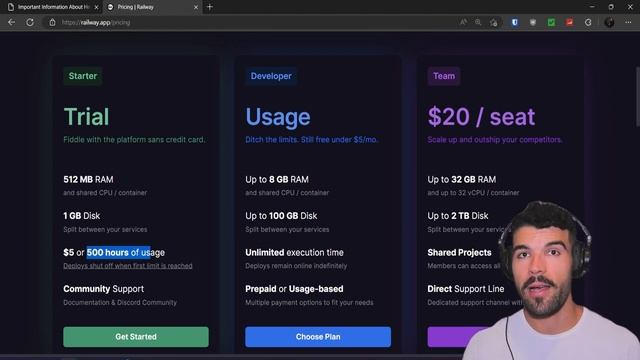
Task: View site info via the lock icon
Action: [x=52, y=22]
